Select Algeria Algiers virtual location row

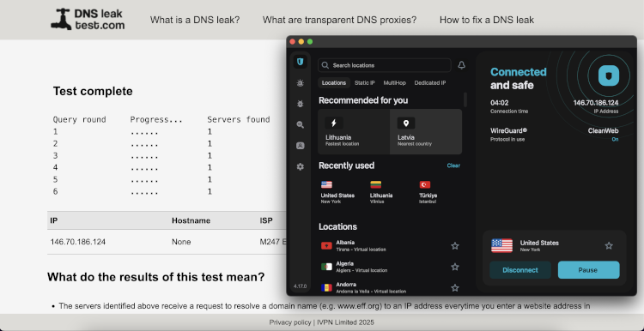pyautogui.click(x=390, y=267)
